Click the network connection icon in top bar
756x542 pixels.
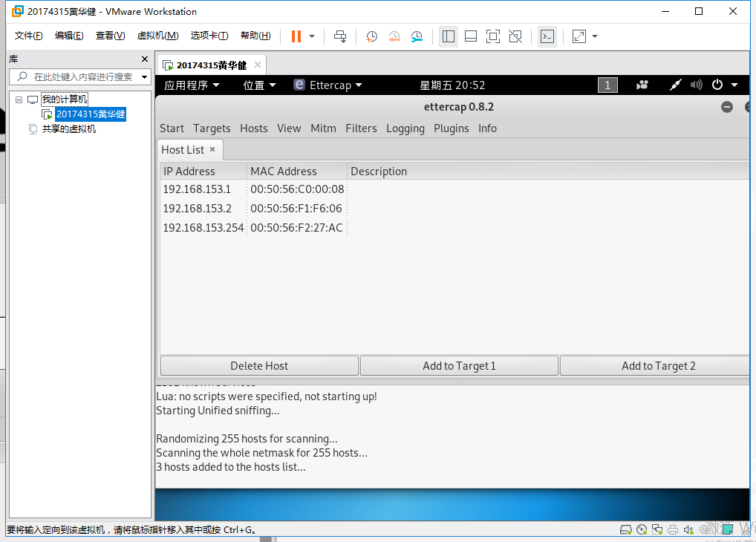[x=675, y=85]
